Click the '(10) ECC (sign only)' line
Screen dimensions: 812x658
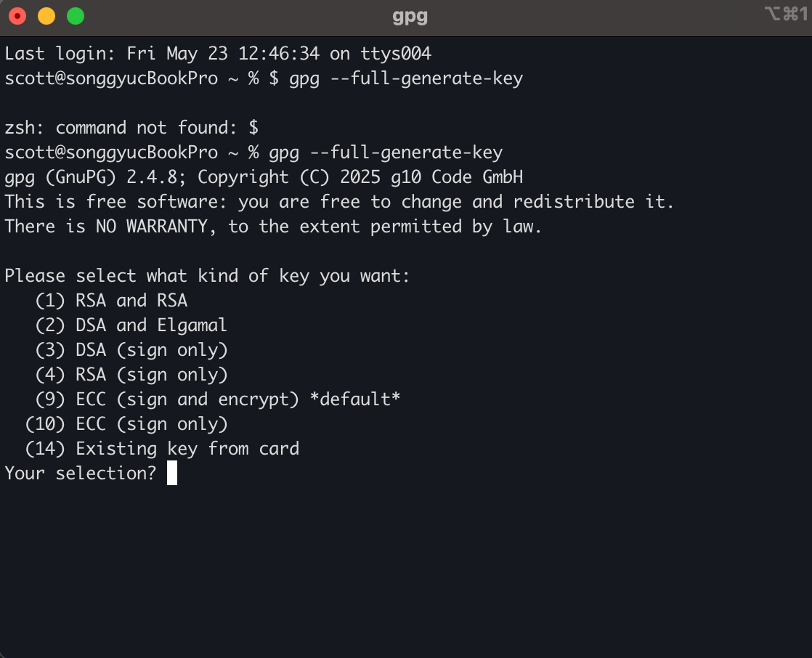click(x=126, y=424)
